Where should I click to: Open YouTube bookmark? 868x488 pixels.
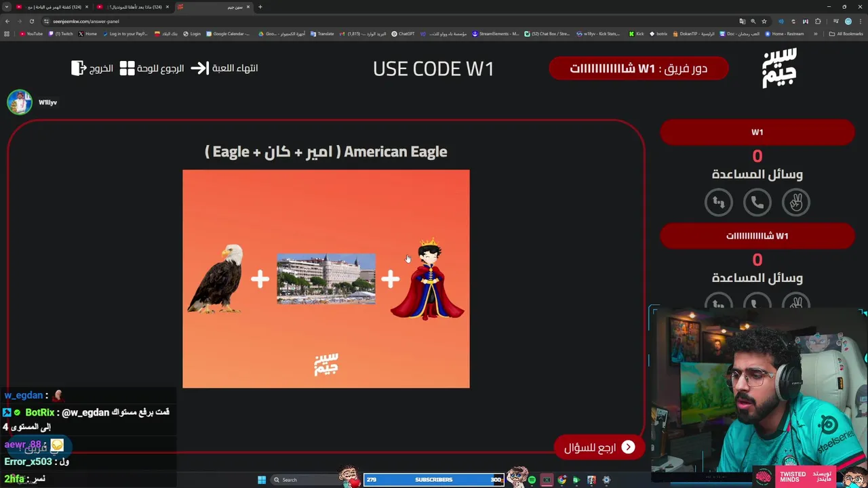coord(31,33)
